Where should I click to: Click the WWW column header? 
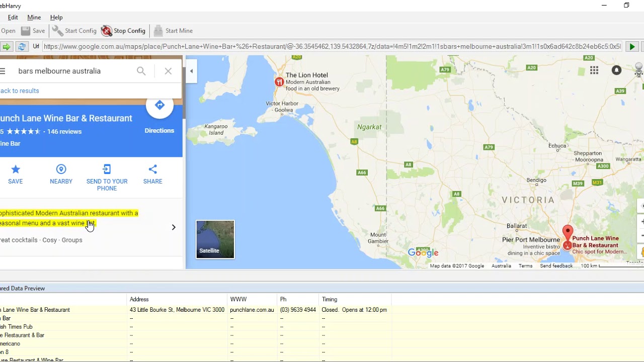tap(253, 299)
